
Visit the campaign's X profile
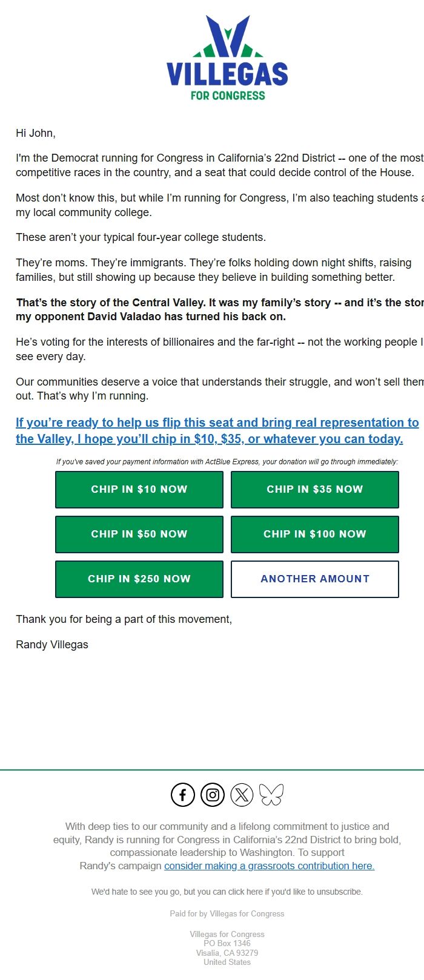click(242, 794)
